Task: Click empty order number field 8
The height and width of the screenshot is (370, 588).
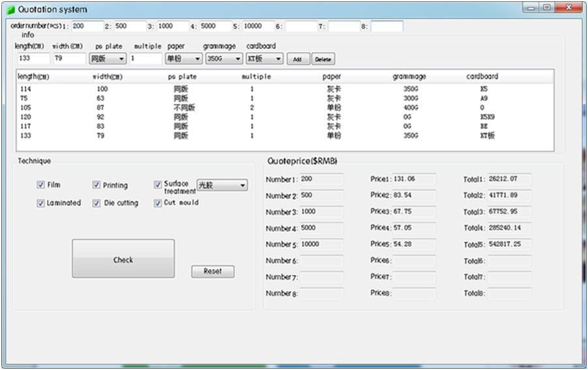Action: [x=387, y=26]
